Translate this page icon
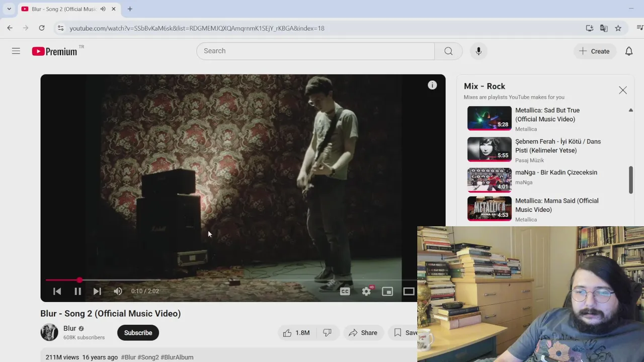Screen dimensions: 644x362 click(x=604, y=28)
